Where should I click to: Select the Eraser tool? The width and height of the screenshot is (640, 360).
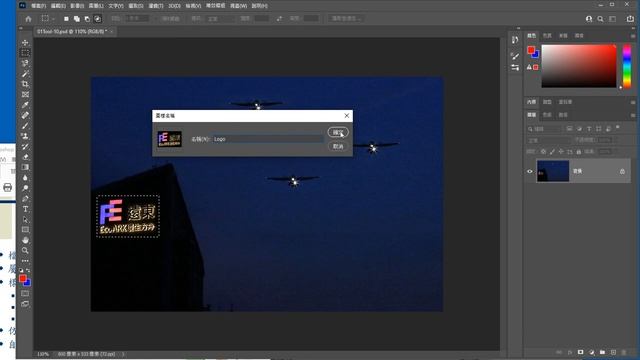coord(25,157)
